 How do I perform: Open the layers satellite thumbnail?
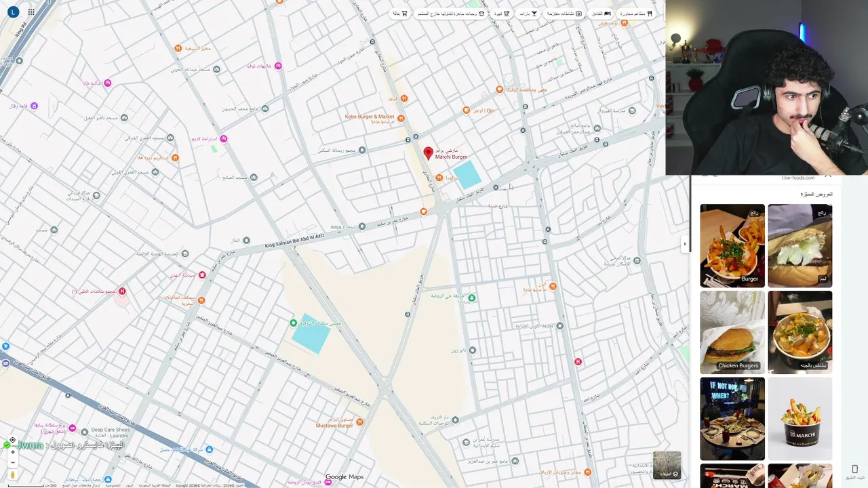(x=667, y=465)
